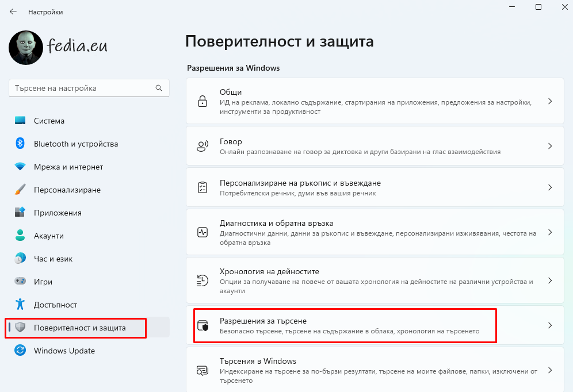Click the Игри gamepad icon
This screenshot has width=573, height=392.
pos(20,281)
